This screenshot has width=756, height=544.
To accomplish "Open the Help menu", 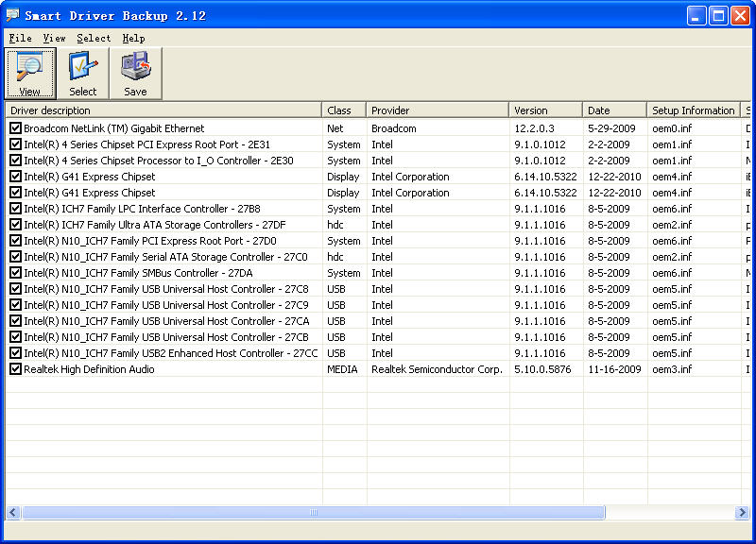I will click(x=133, y=38).
